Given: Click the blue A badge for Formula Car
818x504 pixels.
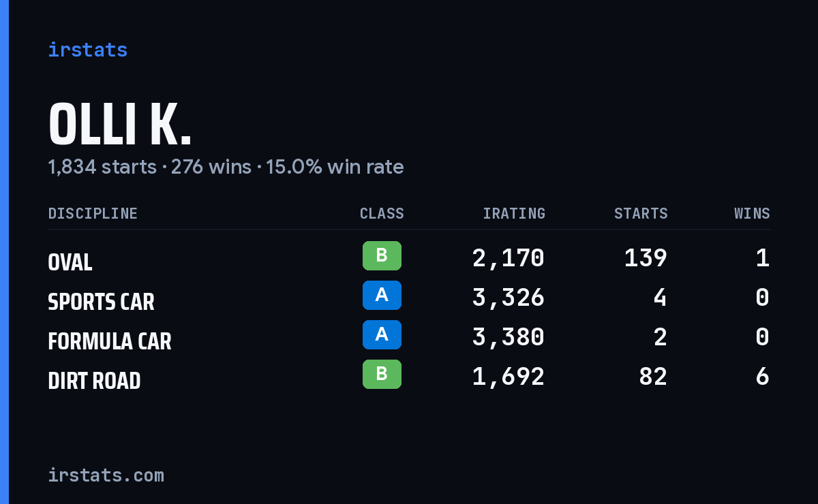Looking at the screenshot, I should tap(382, 335).
